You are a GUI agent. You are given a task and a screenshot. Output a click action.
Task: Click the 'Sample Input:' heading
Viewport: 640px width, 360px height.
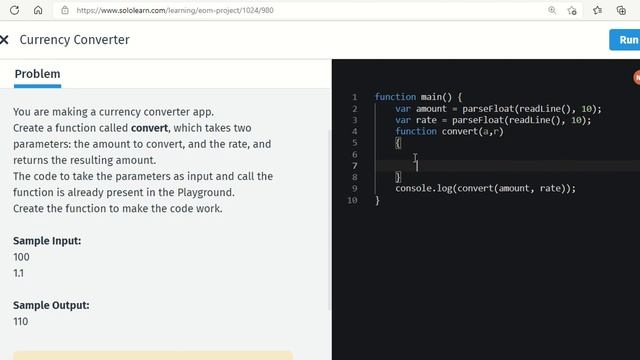click(x=47, y=241)
